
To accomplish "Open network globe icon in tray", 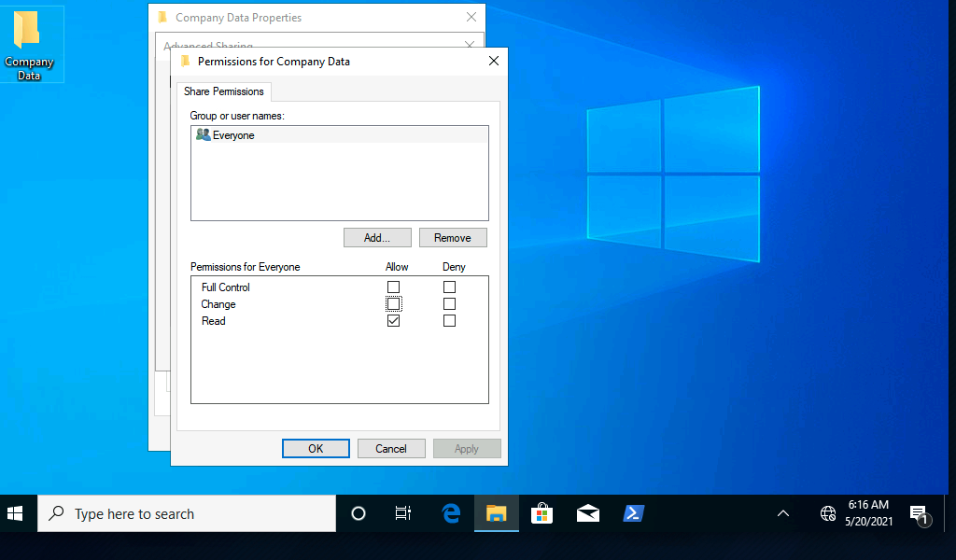I will click(x=827, y=513).
